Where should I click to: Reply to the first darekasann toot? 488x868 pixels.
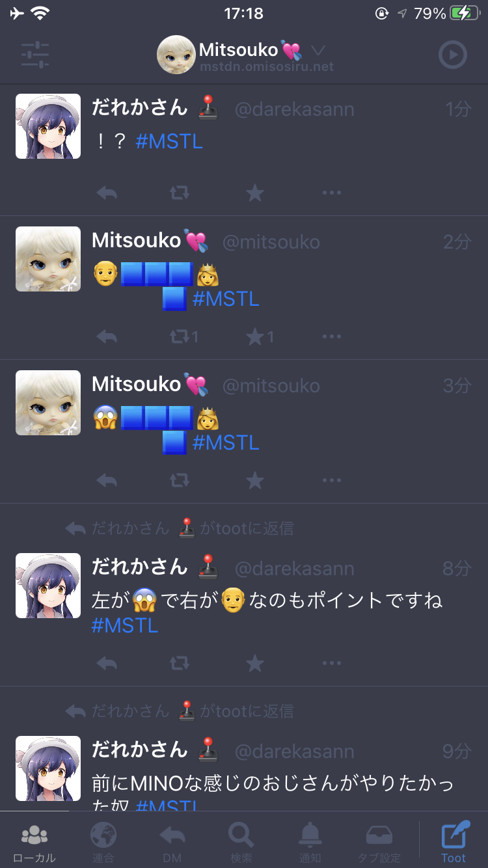pos(107,193)
